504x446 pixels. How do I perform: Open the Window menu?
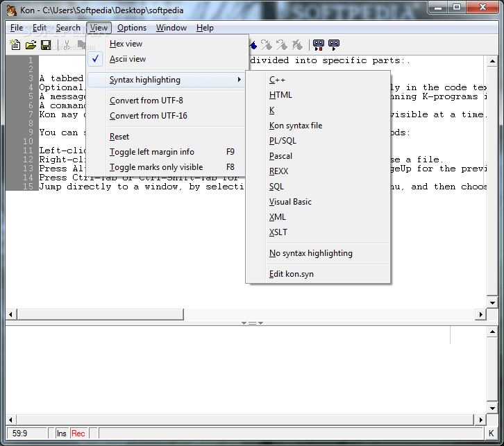tap(171, 28)
